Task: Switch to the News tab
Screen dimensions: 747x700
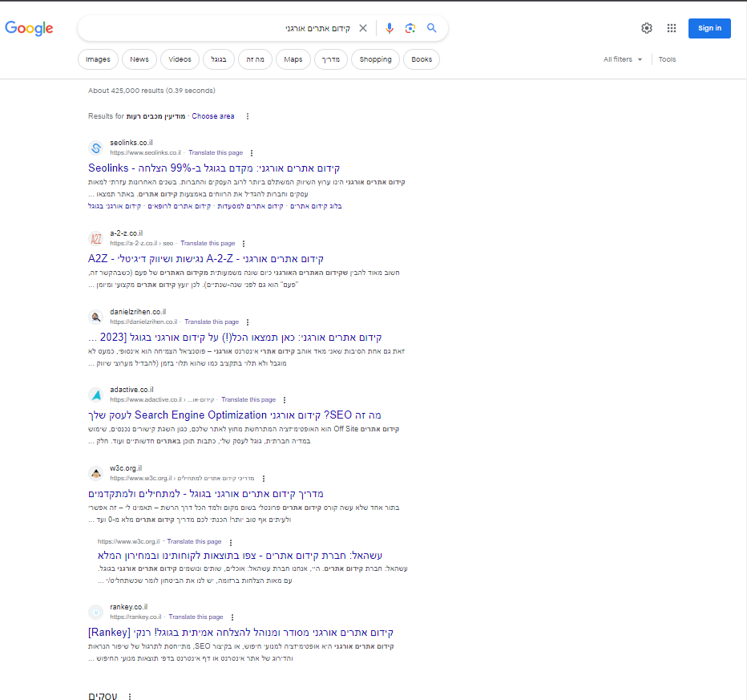Action: [x=139, y=59]
